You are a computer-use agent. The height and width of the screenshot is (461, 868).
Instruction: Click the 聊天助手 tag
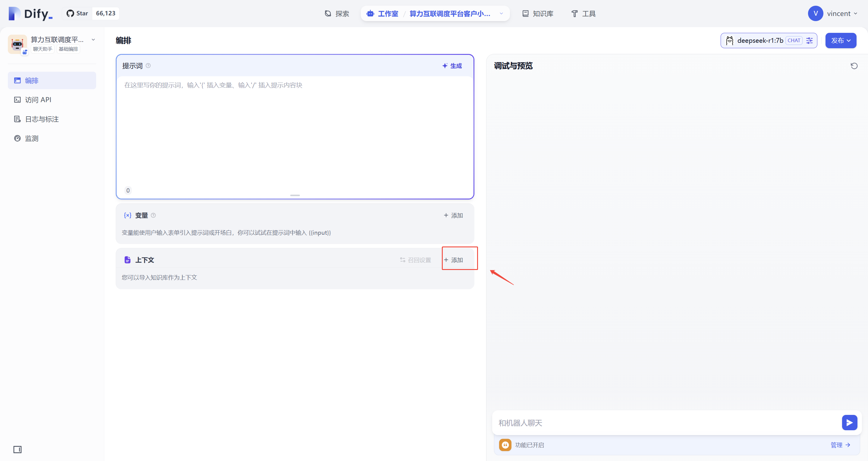coord(43,49)
